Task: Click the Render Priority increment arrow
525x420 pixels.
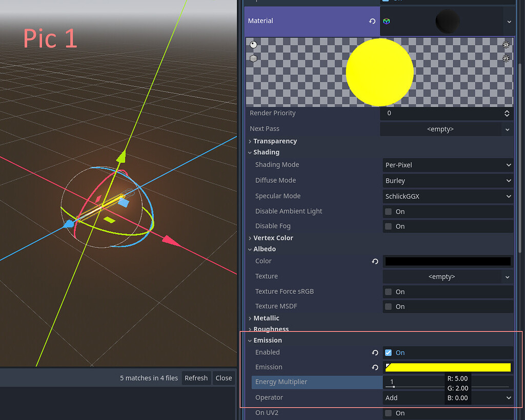Action: (507, 111)
